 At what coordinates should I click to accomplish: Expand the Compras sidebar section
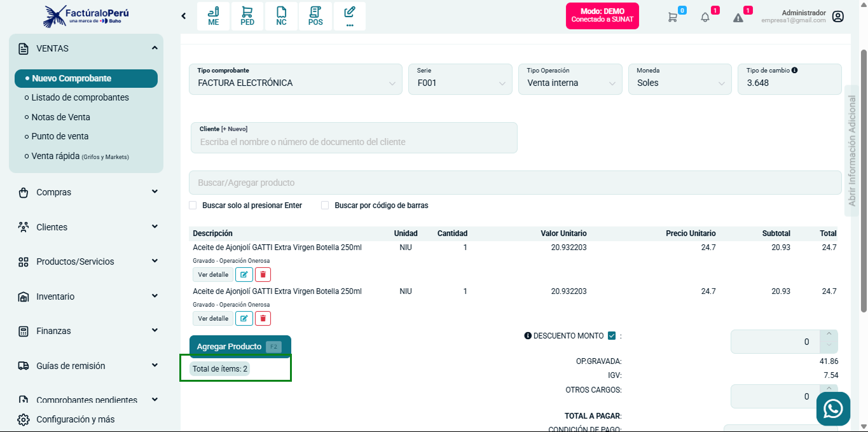[86, 192]
